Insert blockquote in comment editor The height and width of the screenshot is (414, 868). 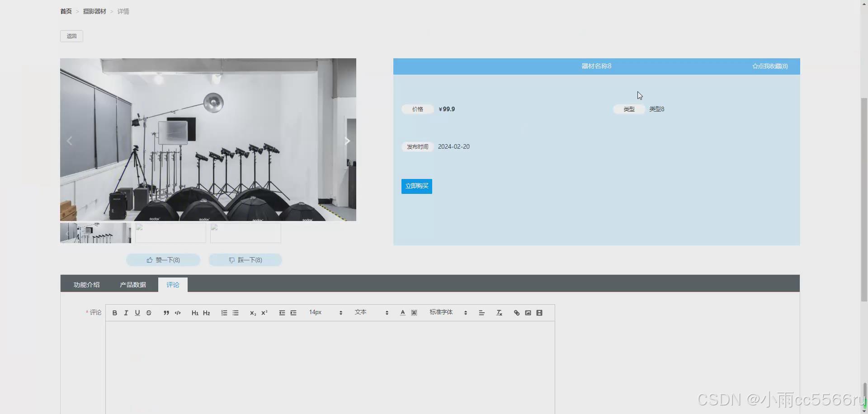tap(166, 313)
